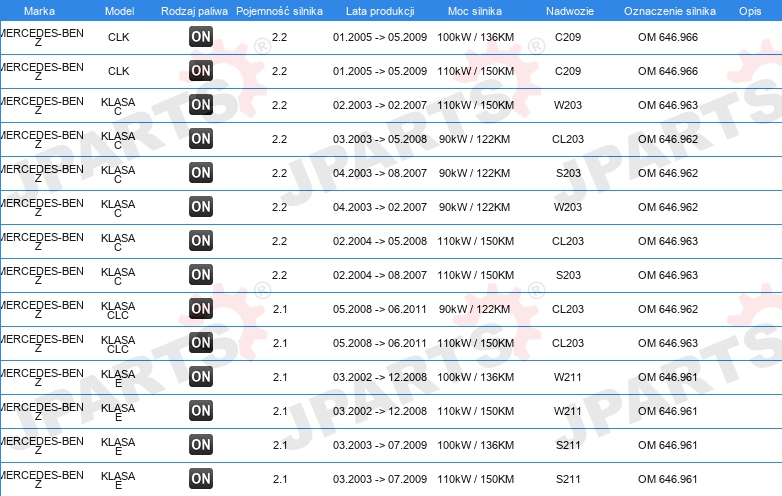Select the 2.2 capacity cell in the CLK 100kW row
The width and height of the screenshot is (782, 496).
[279, 37]
